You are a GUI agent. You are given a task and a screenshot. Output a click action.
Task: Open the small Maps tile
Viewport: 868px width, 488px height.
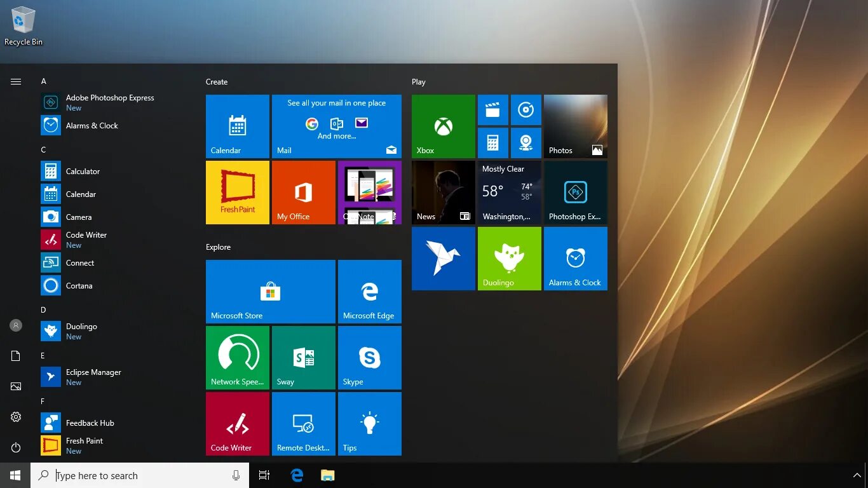(526, 143)
